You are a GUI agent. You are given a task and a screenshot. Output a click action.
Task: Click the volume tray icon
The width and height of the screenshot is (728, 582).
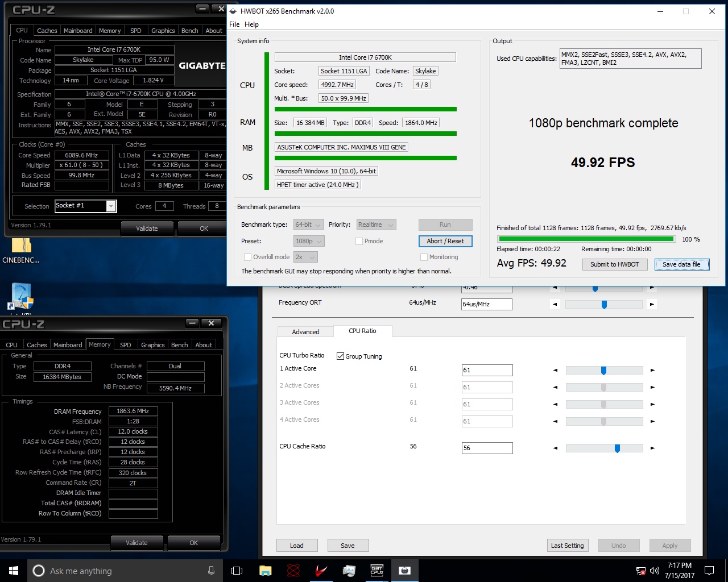tap(654, 571)
